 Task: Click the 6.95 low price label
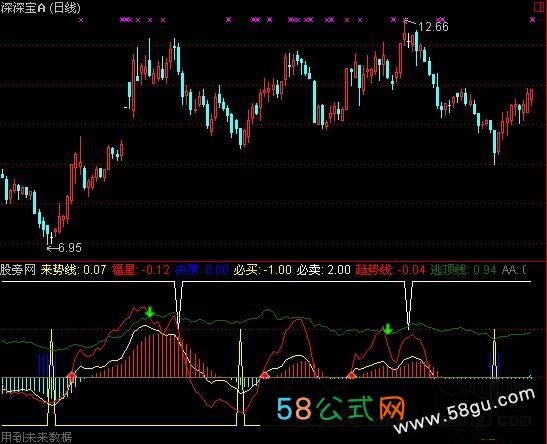pos(70,248)
